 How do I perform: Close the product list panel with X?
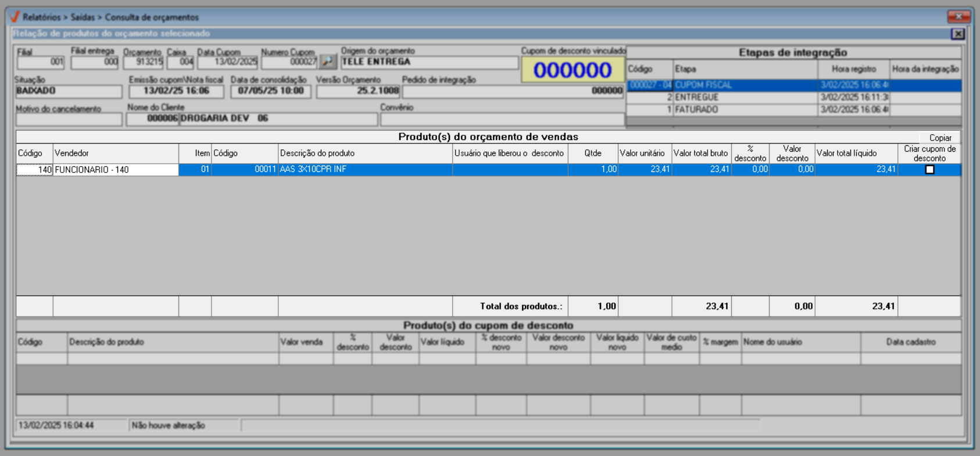click(x=957, y=34)
